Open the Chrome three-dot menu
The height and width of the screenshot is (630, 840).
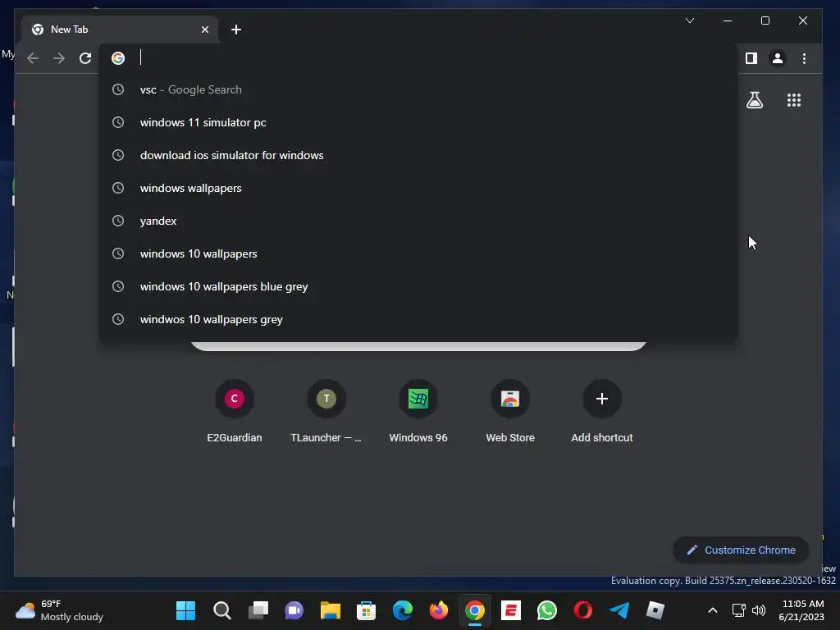click(804, 58)
